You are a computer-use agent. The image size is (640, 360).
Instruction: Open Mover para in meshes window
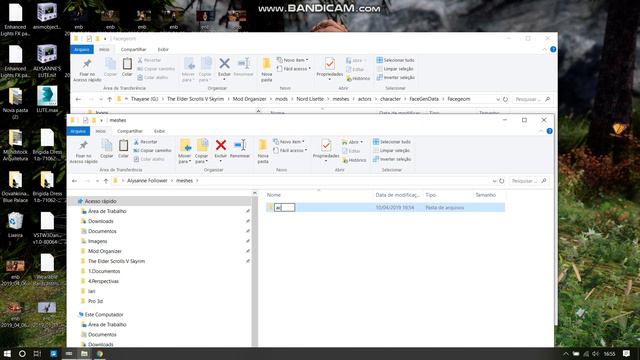coord(184,151)
